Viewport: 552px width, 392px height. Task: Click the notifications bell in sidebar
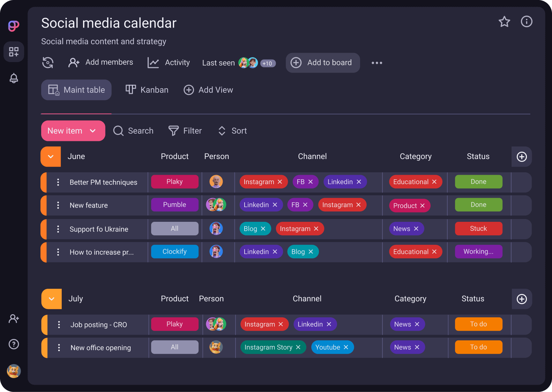click(14, 78)
